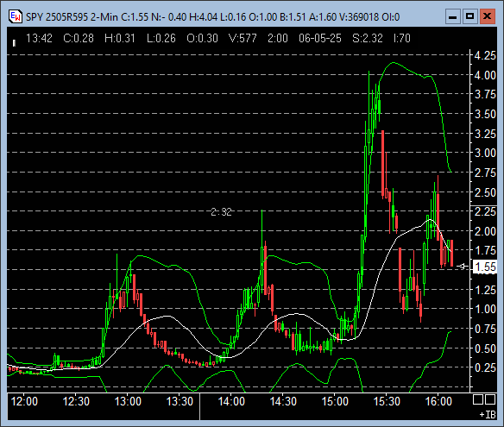504x427 pixels.
Task: Click the EW app icon in title bar
Action: click(x=16, y=16)
